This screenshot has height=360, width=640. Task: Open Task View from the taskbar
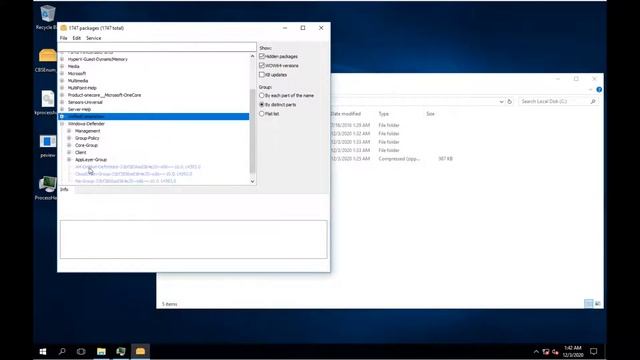[81, 351]
